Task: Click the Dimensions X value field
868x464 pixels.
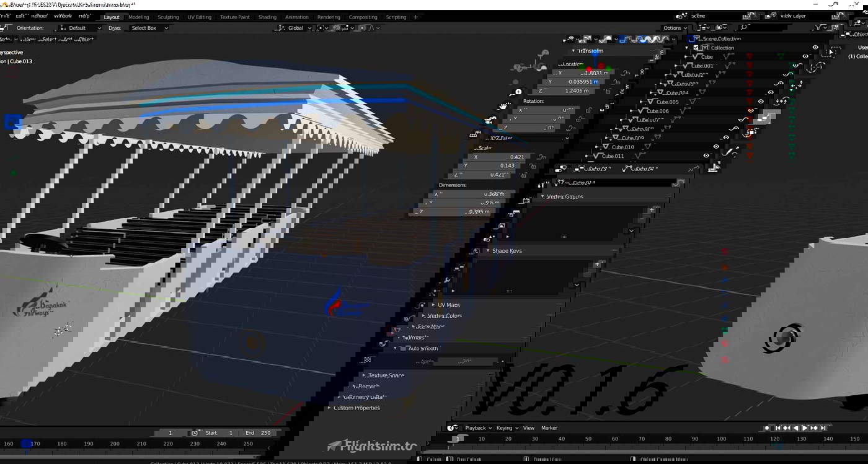Action: 470,194
